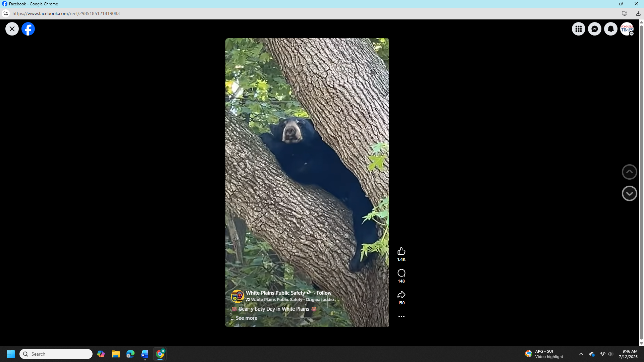
Task: Like the reel with the thumbs up icon
Action: coord(401,251)
